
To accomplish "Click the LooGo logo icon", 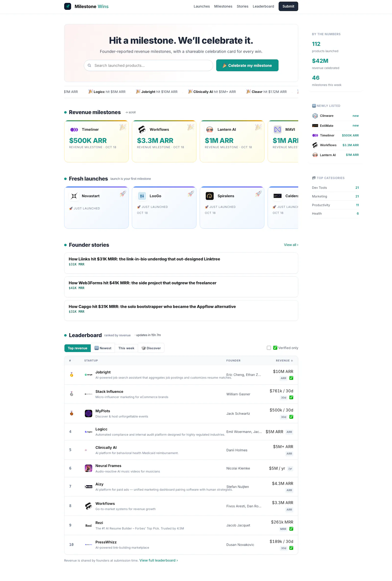I will [x=142, y=196].
